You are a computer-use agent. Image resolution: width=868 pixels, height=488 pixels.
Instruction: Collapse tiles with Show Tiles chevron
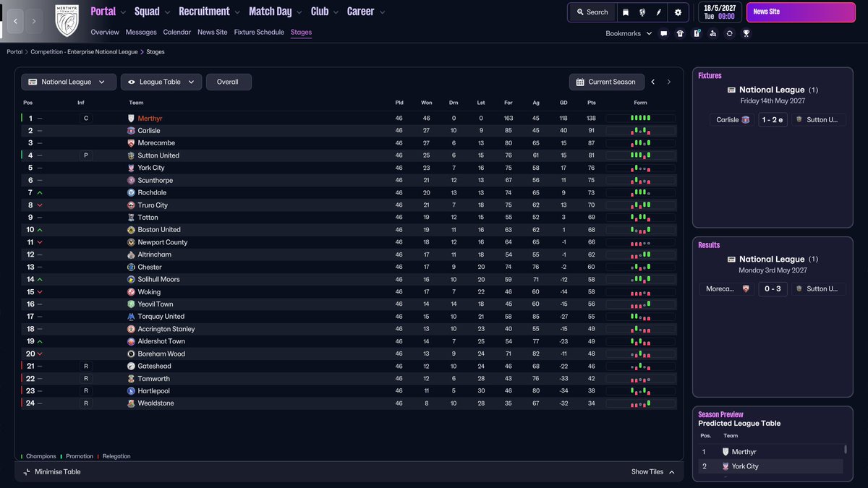(x=671, y=472)
